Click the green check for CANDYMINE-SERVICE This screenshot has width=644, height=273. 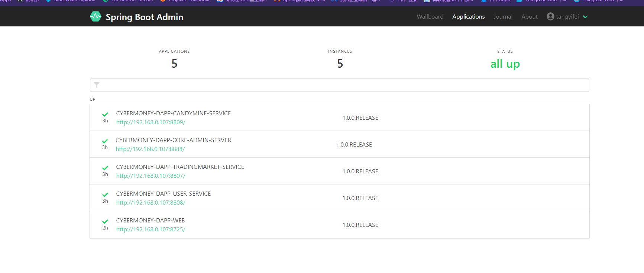coord(105,115)
